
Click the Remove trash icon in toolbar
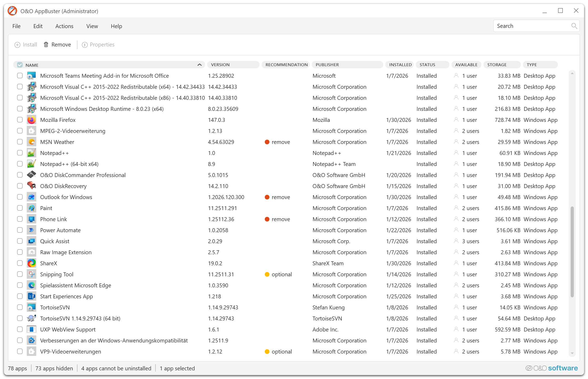pos(46,45)
